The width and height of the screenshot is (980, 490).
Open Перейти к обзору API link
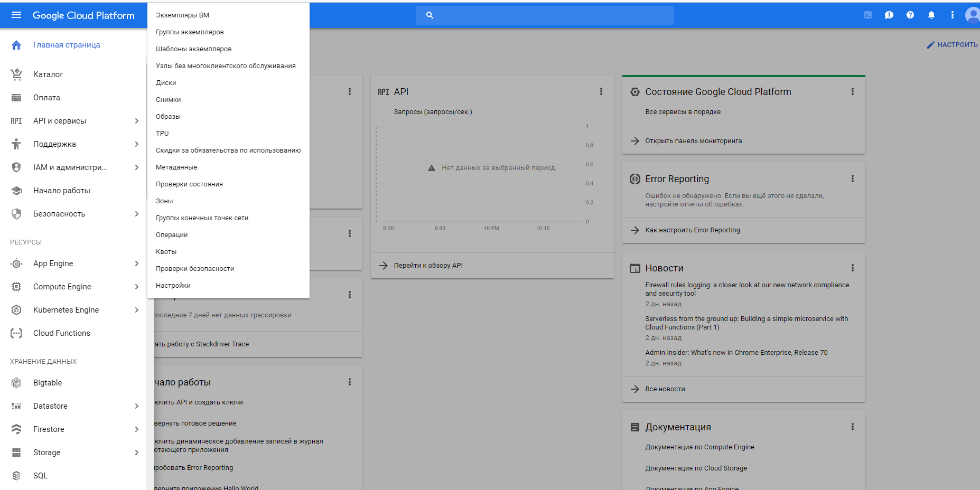(x=428, y=266)
